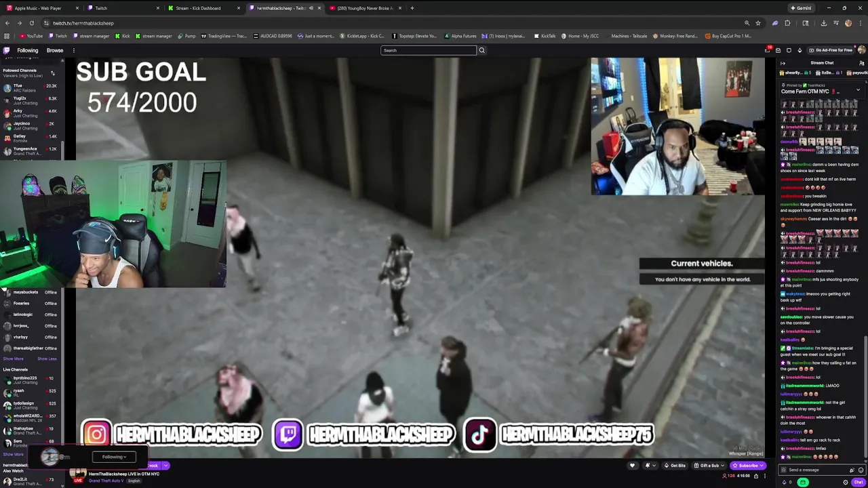Open the chat community users list icon

click(x=861, y=63)
